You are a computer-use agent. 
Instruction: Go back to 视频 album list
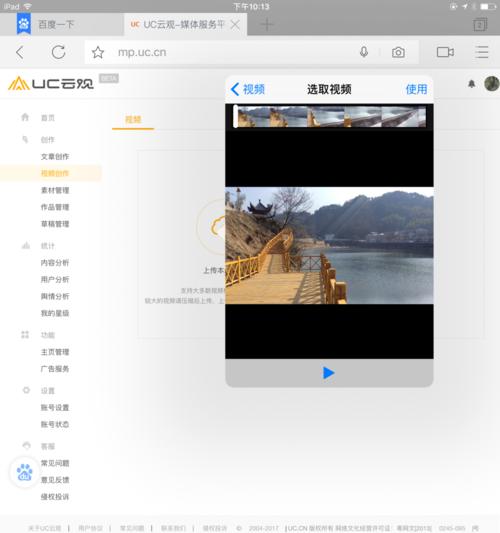point(248,89)
